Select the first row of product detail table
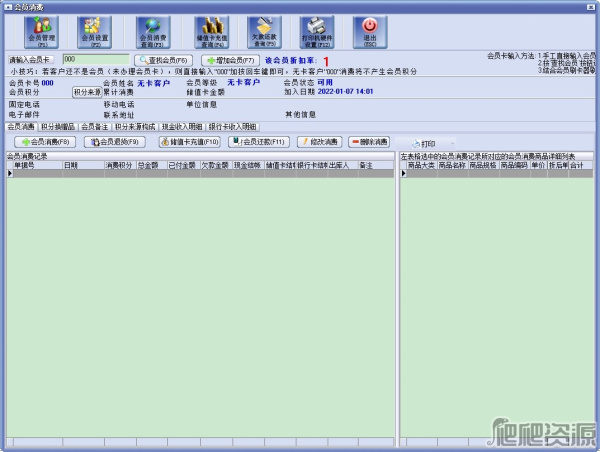Image resolution: width=600 pixels, height=452 pixels. pos(496,173)
